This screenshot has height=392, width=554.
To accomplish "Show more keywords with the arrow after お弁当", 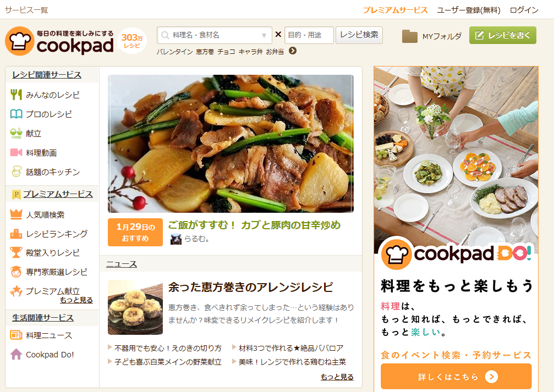I will (293, 51).
